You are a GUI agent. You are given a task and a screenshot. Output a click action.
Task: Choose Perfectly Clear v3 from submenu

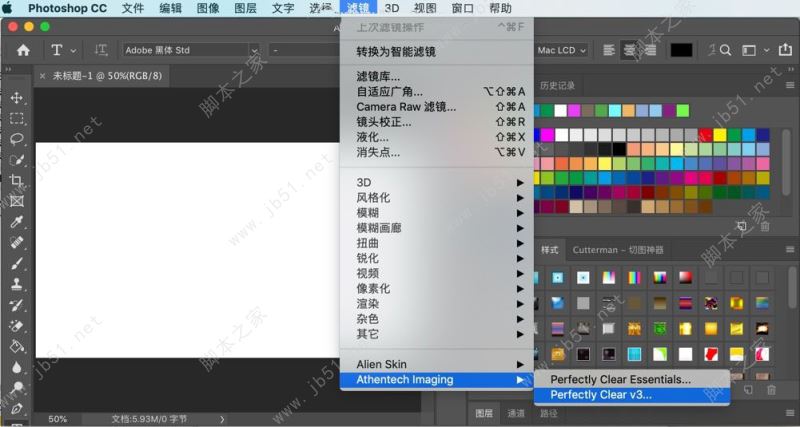[632, 395]
